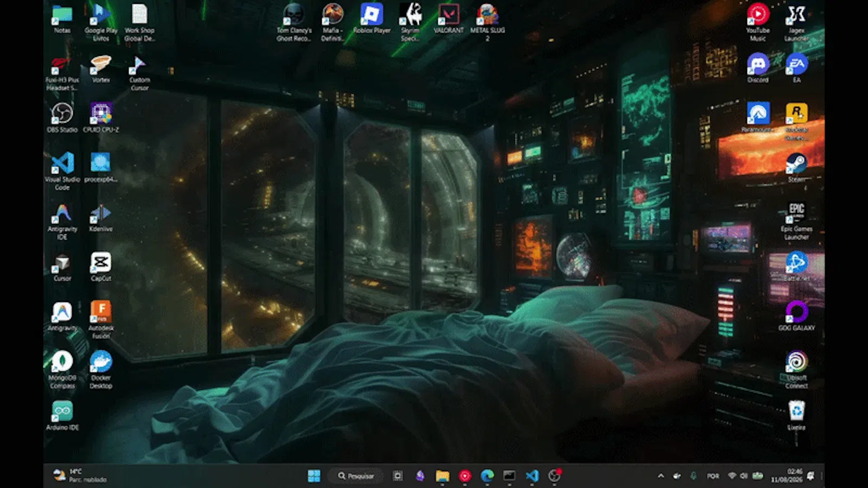868x488 pixels.
Task: Select the procexp64 shortcut
Action: (101, 167)
